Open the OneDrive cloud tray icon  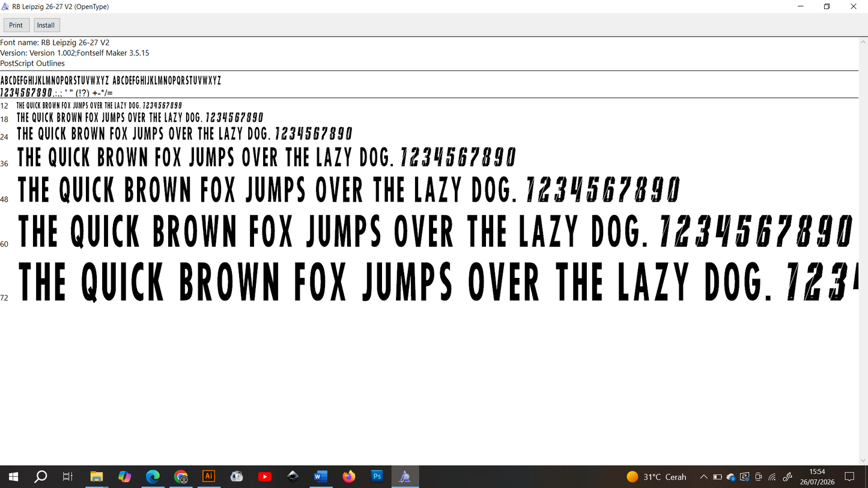click(x=731, y=477)
